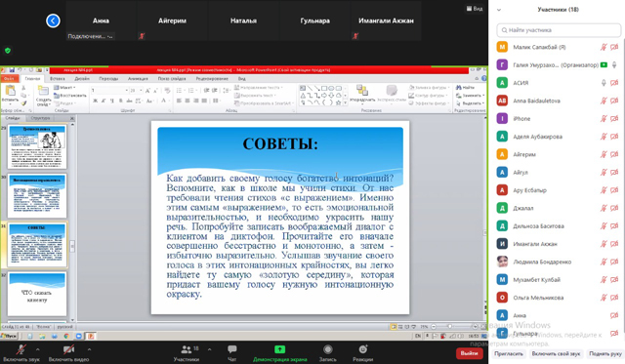
Task: Select participant Малик Сапакбай in list
Action: (558, 47)
